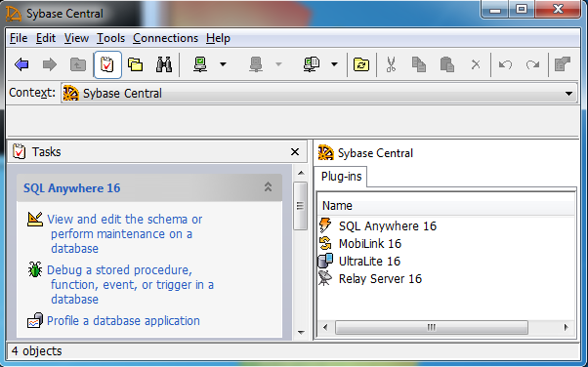Open Search pane with binoculars icon
The width and height of the screenshot is (588, 367).
click(x=164, y=64)
